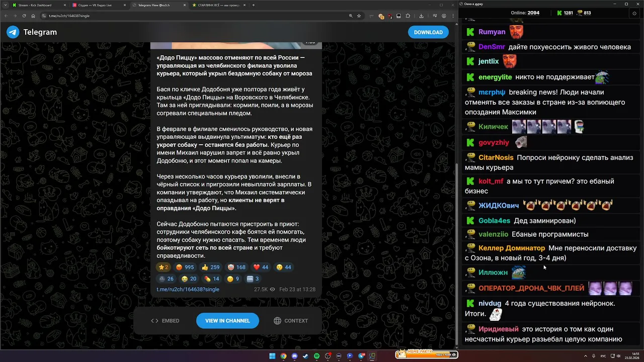Open the Windows Start button

(272, 356)
